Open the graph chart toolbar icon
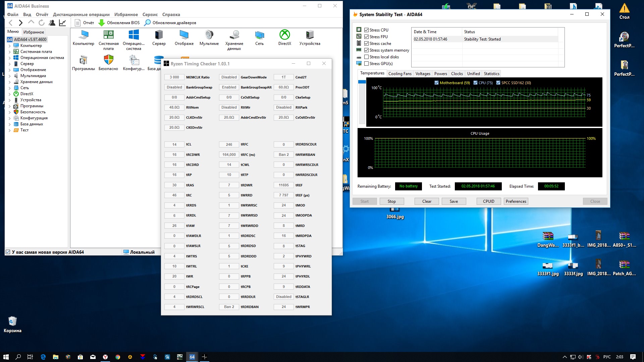Image resolution: width=644 pixels, height=362 pixels. (62, 23)
